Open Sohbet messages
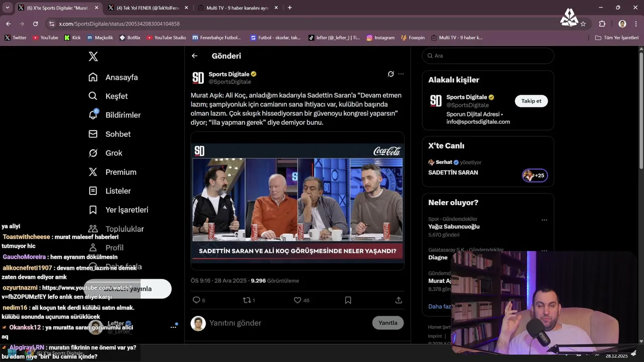The image size is (644, 362). pyautogui.click(x=110, y=134)
